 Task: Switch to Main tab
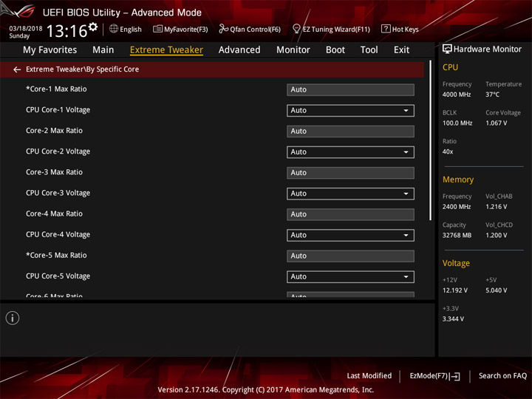point(103,50)
